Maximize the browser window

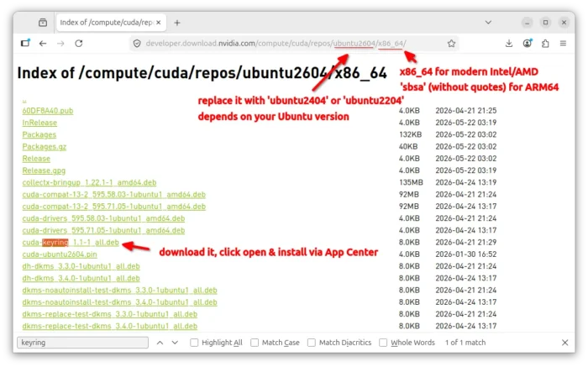click(545, 23)
